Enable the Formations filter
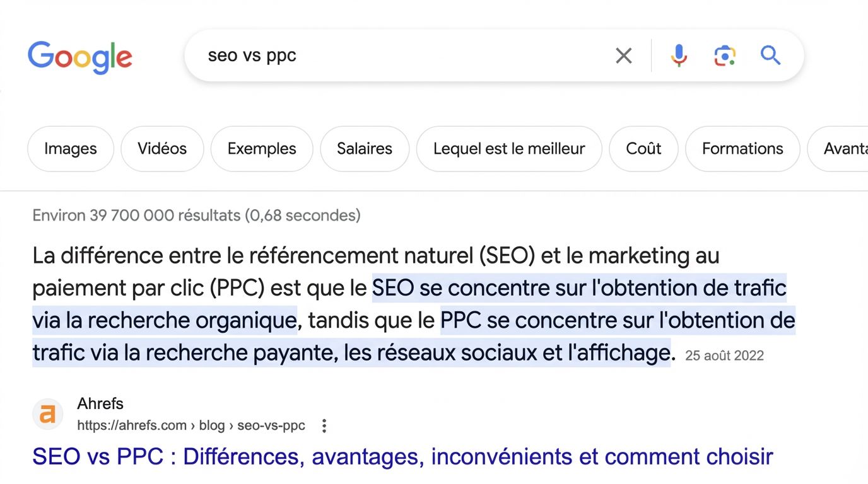 coord(742,149)
